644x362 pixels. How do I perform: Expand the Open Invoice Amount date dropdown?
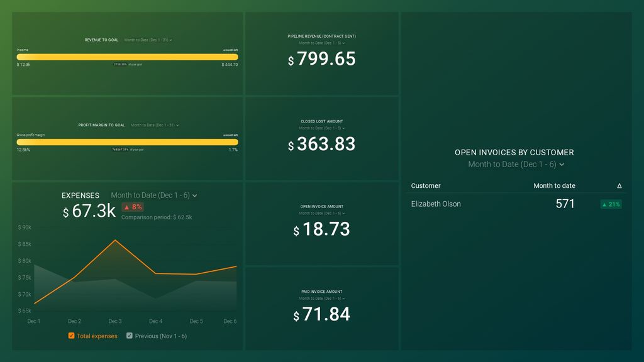(322, 213)
